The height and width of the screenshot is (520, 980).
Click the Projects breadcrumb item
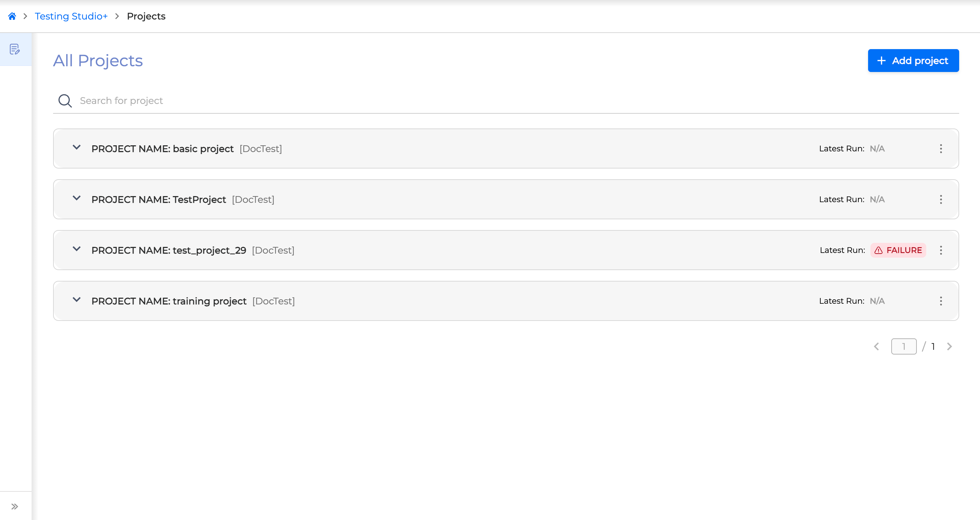pyautogui.click(x=146, y=16)
